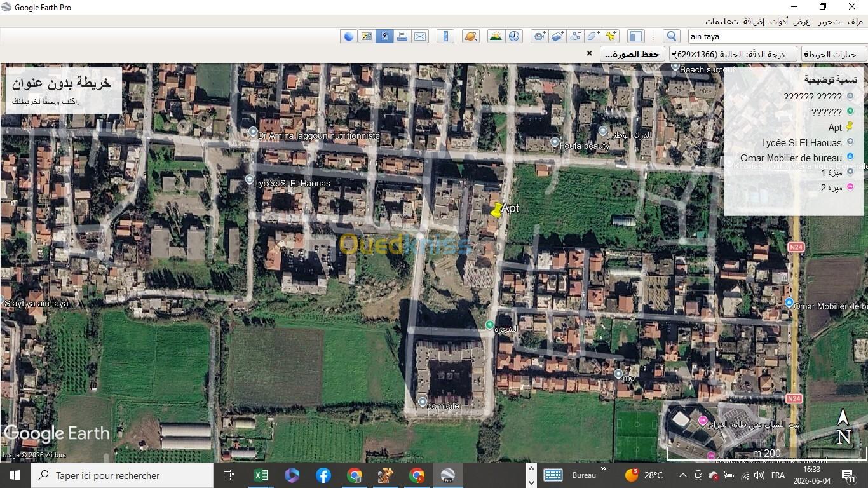The width and height of the screenshot is (868, 488).
Task: Select the Add Path tool
Action: [575, 36]
